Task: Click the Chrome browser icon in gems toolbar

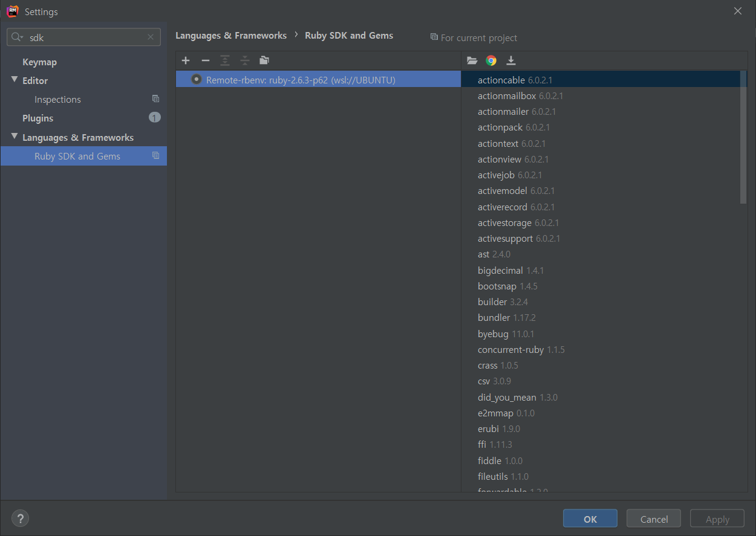Action: pos(491,60)
